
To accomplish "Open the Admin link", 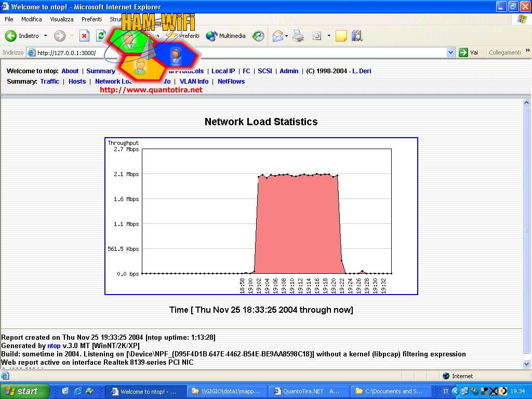I will coord(289,71).
